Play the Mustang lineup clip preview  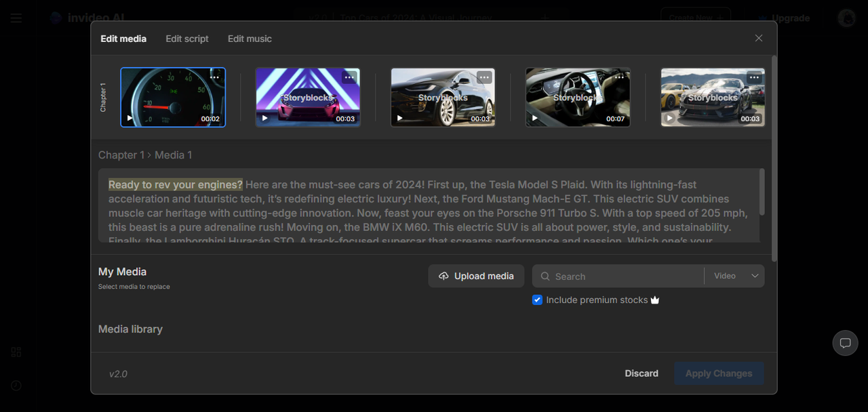[x=670, y=118]
